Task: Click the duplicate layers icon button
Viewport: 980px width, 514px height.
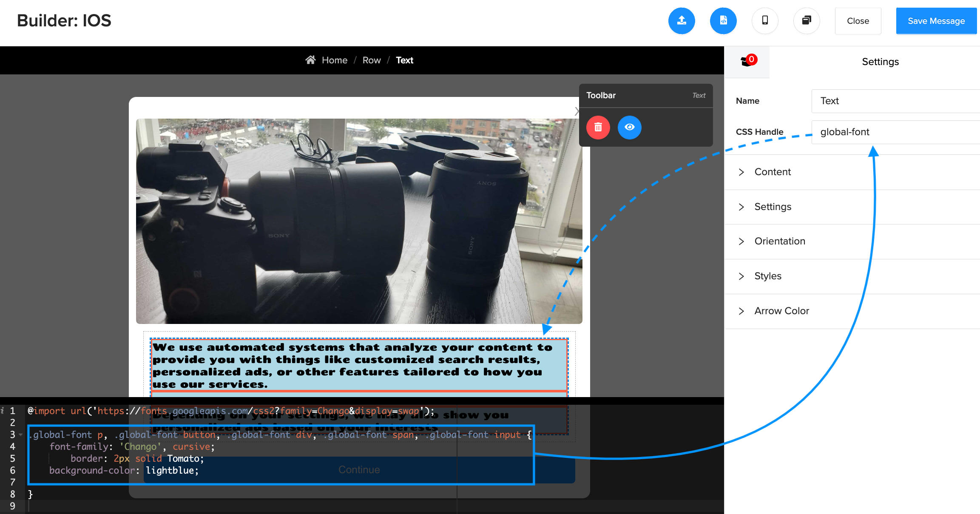Action: (x=807, y=21)
